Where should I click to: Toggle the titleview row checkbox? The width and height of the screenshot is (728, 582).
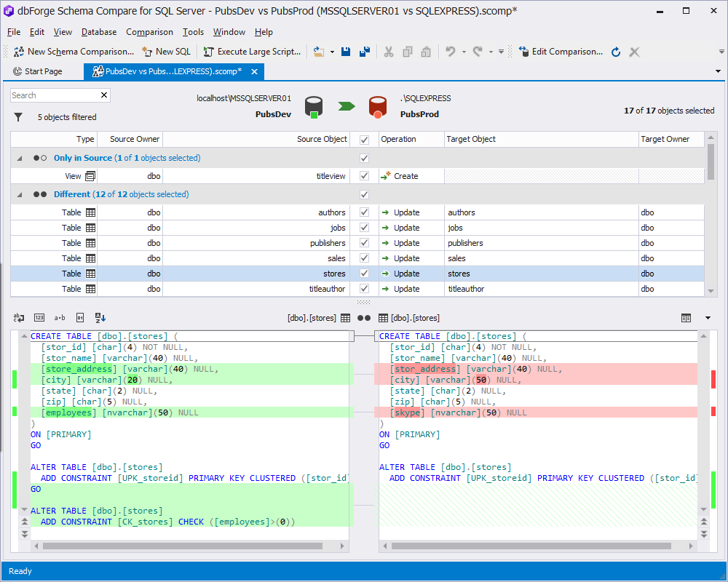[364, 176]
